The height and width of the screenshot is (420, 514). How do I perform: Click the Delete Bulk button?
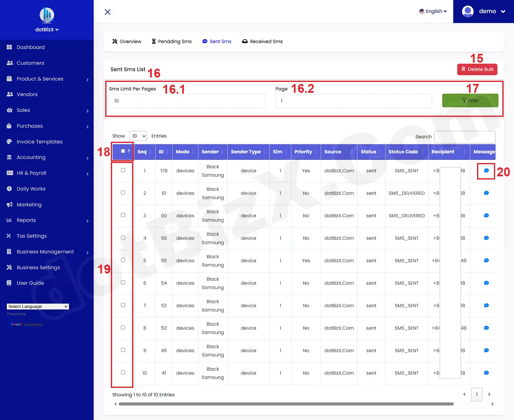click(x=477, y=69)
